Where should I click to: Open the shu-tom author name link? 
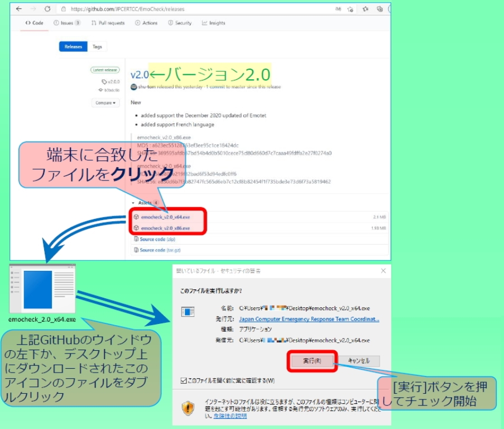[x=147, y=87]
